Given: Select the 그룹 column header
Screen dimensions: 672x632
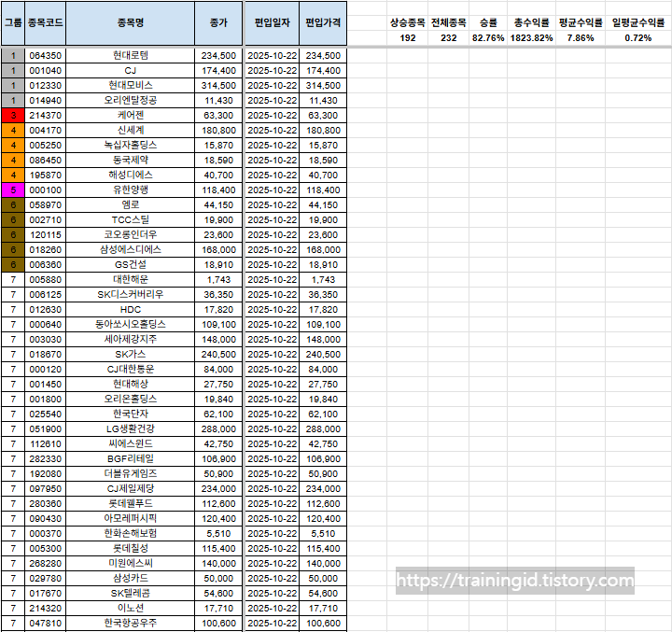Looking at the screenshot, I should point(13,23).
